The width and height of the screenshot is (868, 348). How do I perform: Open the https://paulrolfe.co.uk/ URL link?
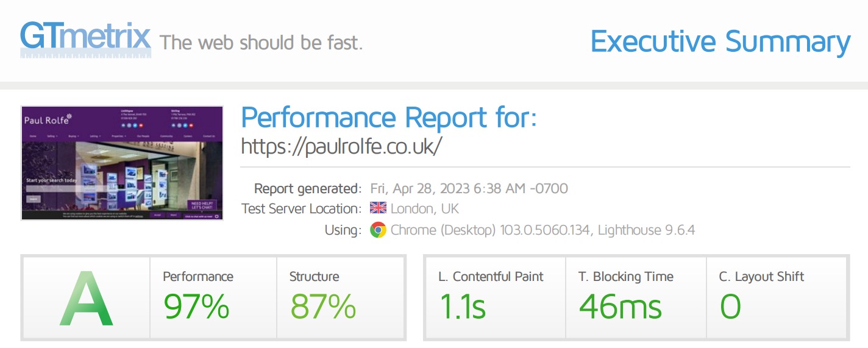pyautogui.click(x=341, y=146)
